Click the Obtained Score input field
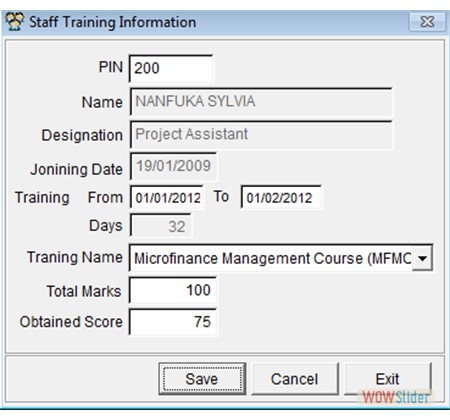 pyautogui.click(x=173, y=322)
